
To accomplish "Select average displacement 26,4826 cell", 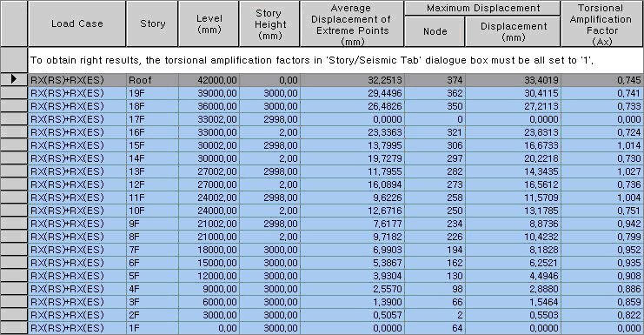I will 352,106.
